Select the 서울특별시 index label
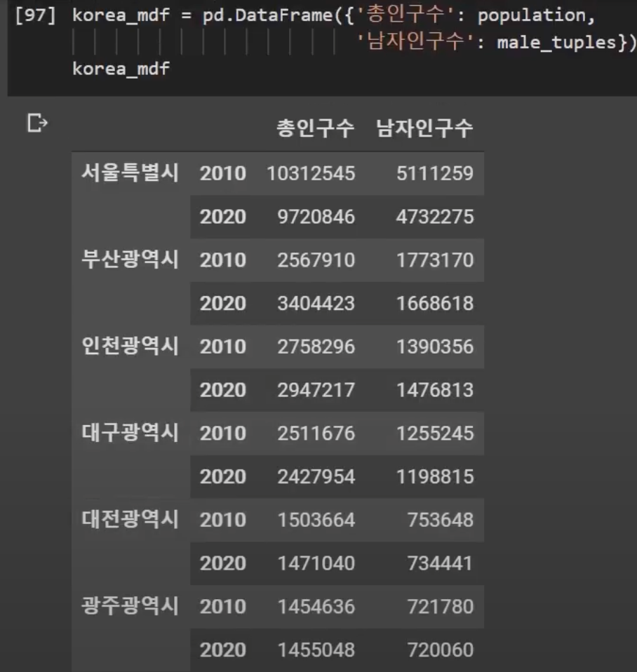Screen dimensions: 637x672 (130, 173)
